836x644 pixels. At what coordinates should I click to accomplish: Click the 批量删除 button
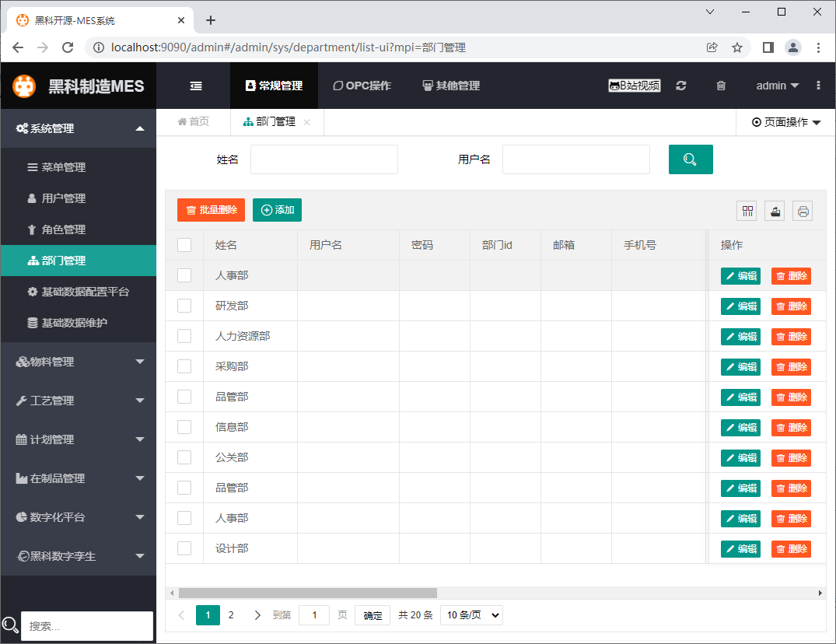[211, 210]
